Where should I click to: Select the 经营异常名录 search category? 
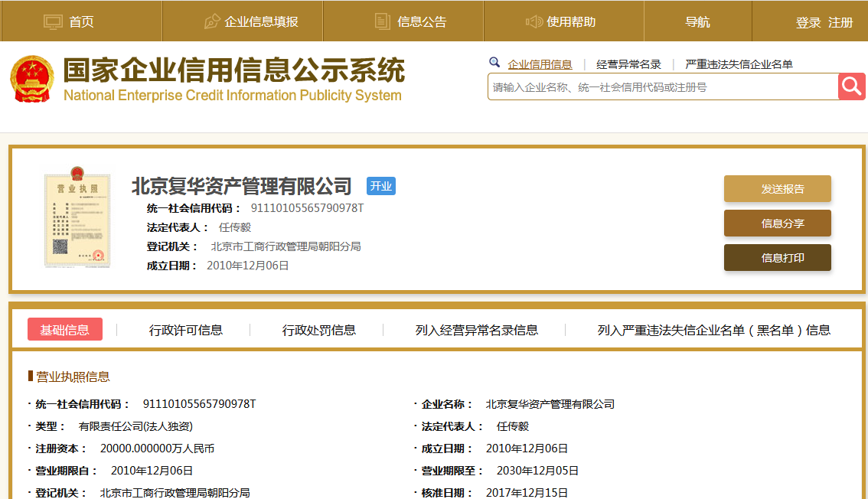pyautogui.click(x=629, y=64)
